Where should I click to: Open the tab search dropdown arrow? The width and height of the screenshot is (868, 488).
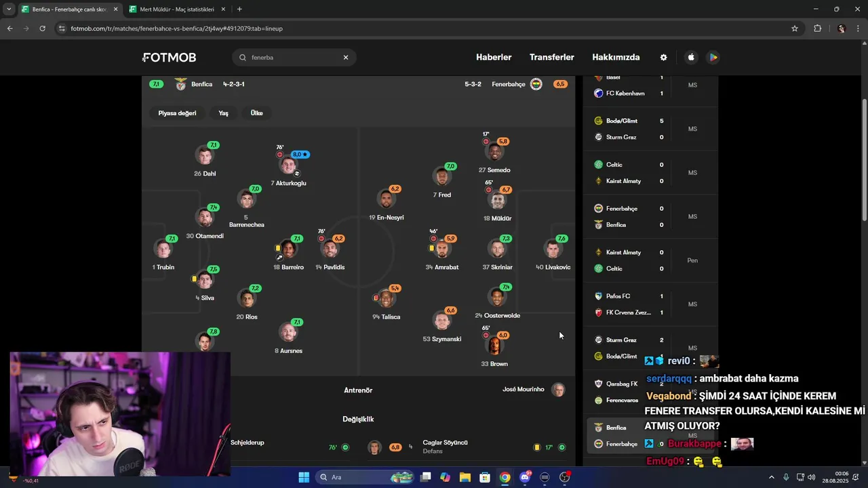(9, 9)
